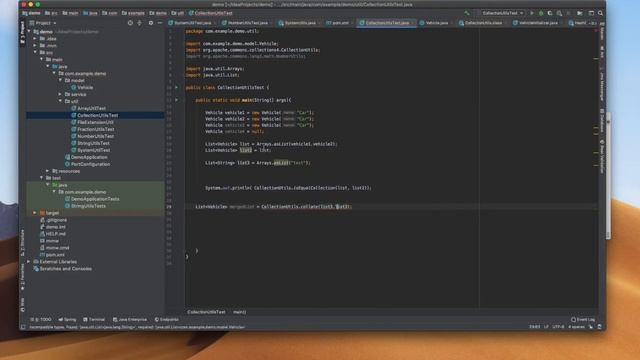Switch to the pom.xml editor tab
Viewport: 640px width, 360px height.
pos(338,23)
